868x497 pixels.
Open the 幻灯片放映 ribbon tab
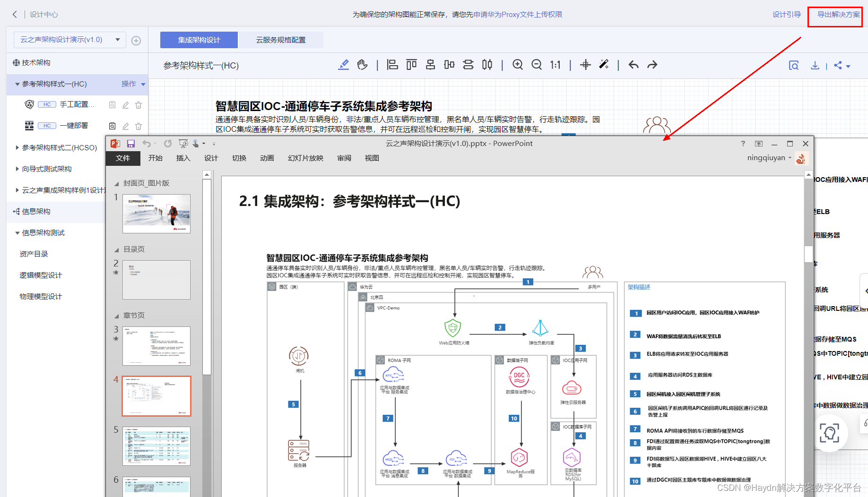click(305, 158)
